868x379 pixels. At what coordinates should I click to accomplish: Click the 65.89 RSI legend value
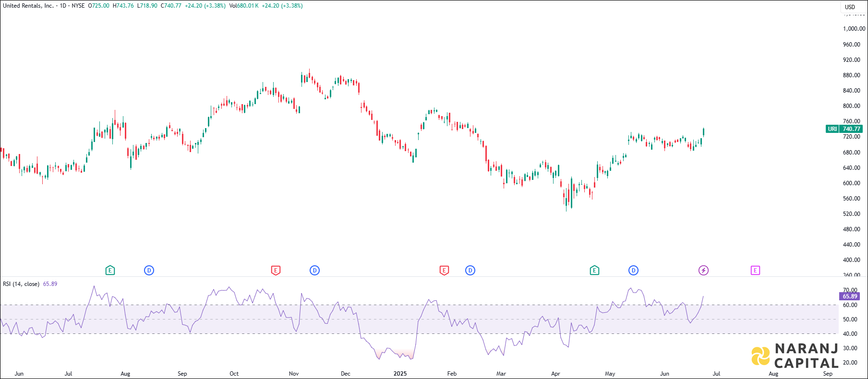click(x=50, y=284)
